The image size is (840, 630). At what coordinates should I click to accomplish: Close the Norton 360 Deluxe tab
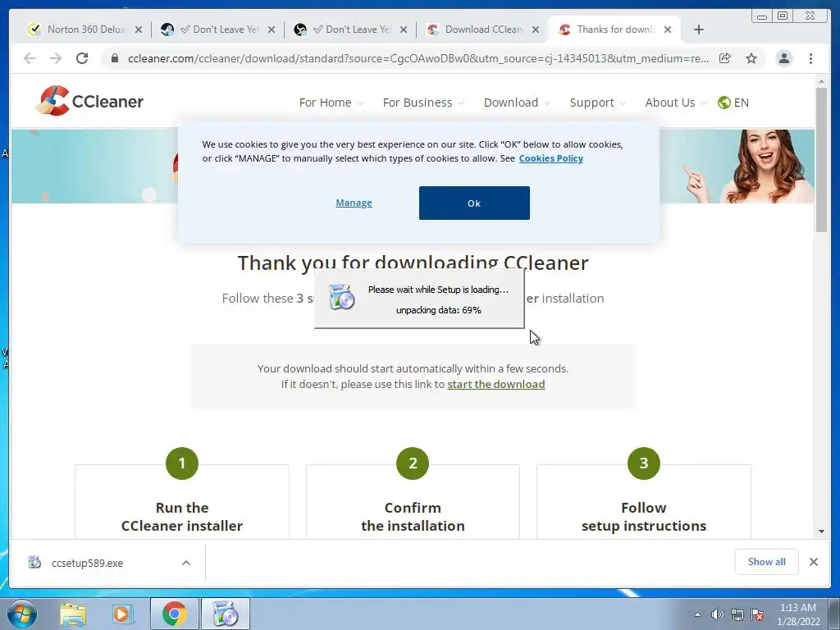pyautogui.click(x=138, y=30)
